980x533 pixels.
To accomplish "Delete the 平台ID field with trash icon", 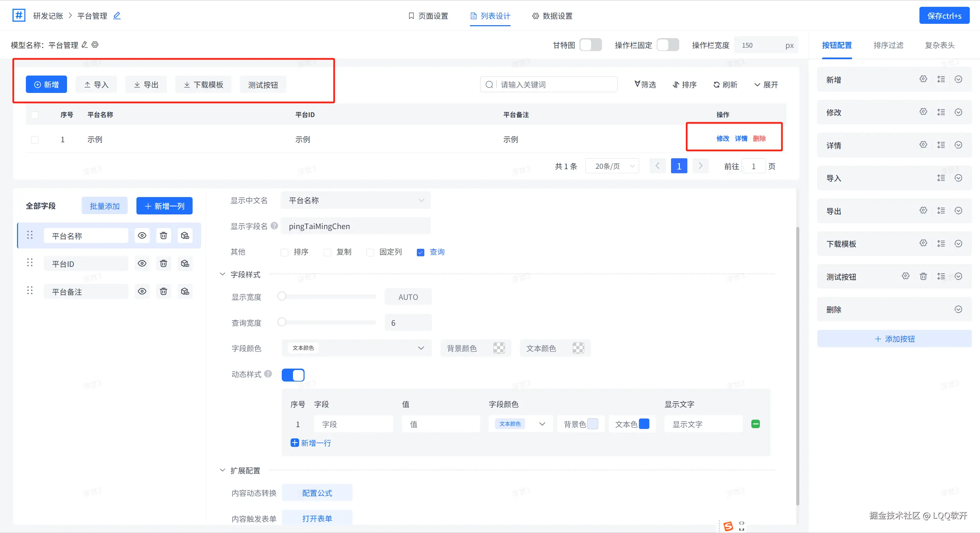I will point(163,264).
